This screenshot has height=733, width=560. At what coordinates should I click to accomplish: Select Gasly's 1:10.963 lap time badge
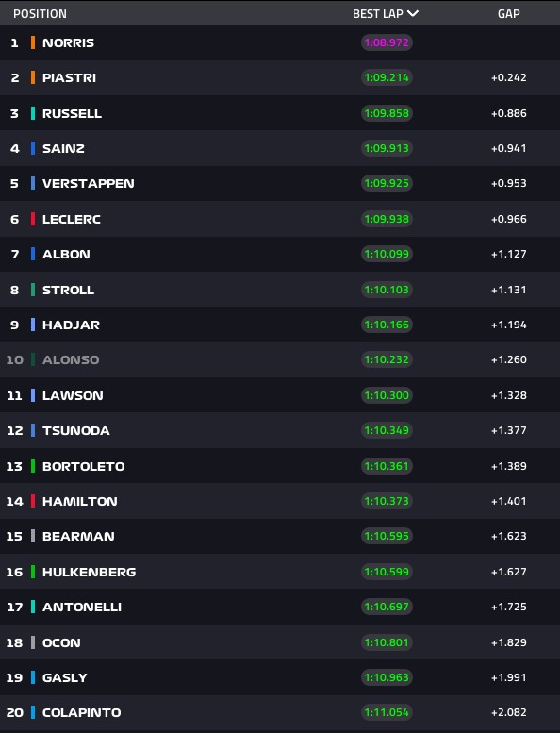click(387, 677)
